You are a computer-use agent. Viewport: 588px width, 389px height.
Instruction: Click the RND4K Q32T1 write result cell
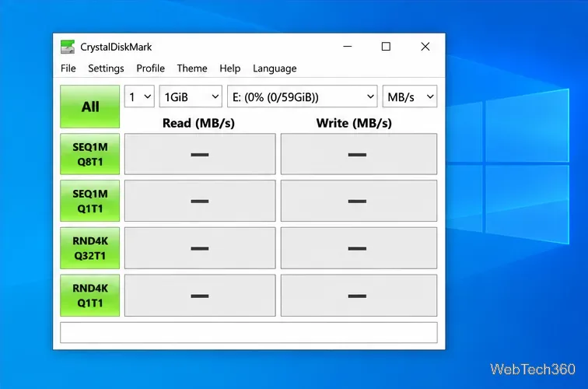(359, 248)
